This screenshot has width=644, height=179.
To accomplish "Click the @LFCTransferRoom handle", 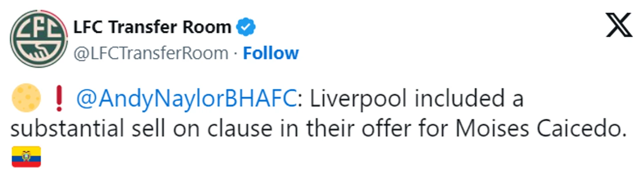I will [151, 53].
